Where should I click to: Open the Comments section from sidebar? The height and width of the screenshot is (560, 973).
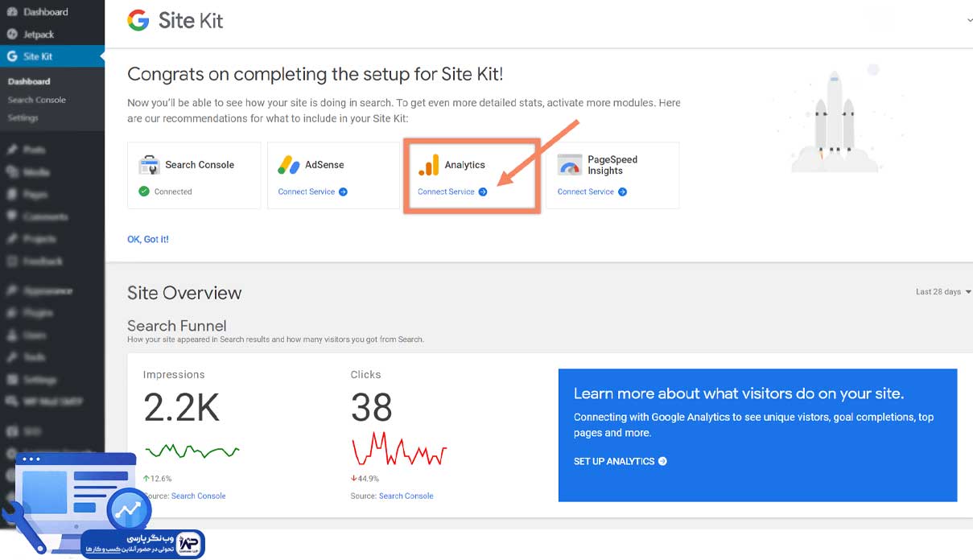click(x=11, y=216)
